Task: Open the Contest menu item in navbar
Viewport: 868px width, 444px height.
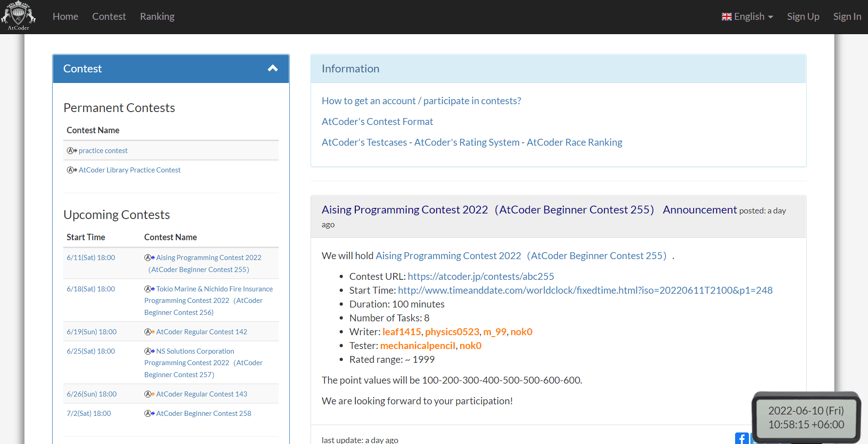Action: click(109, 17)
